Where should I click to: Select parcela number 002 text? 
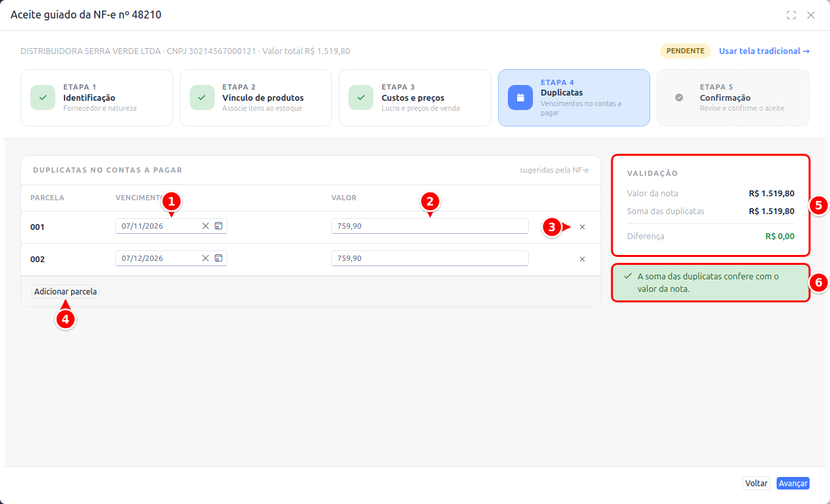click(38, 259)
